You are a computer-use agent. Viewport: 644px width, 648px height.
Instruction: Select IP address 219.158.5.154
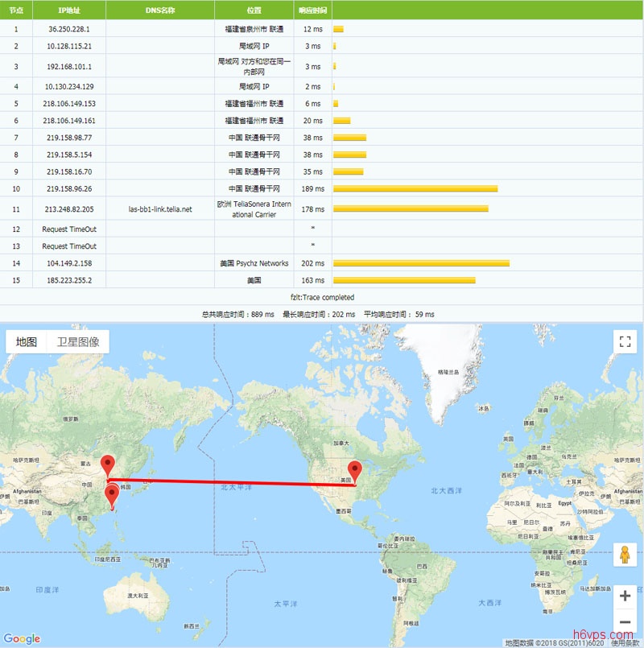(69, 154)
